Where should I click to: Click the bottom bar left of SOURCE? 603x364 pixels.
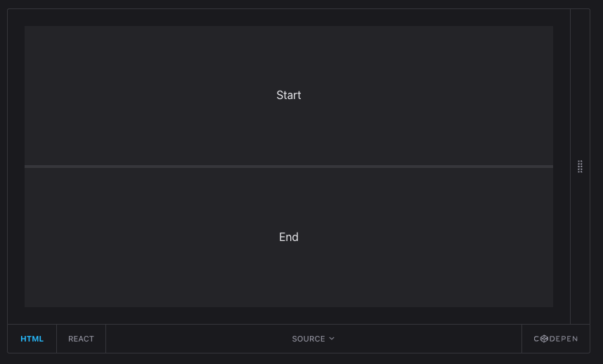coord(197,339)
